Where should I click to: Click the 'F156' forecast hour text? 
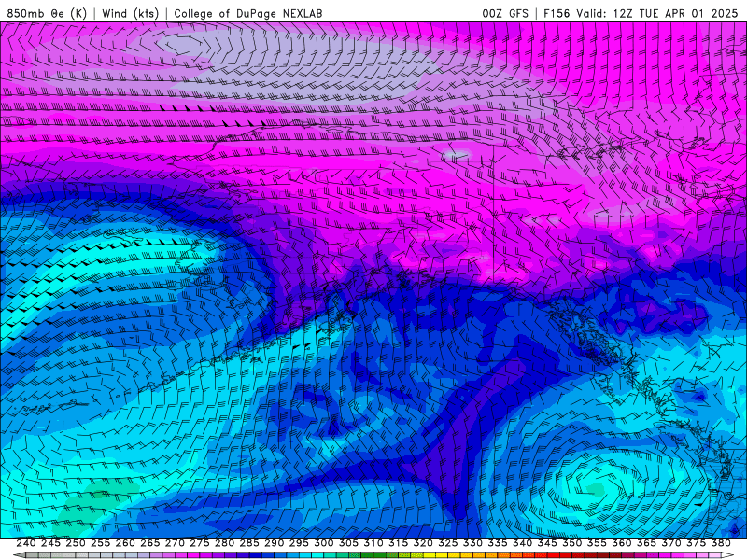point(557,13)
